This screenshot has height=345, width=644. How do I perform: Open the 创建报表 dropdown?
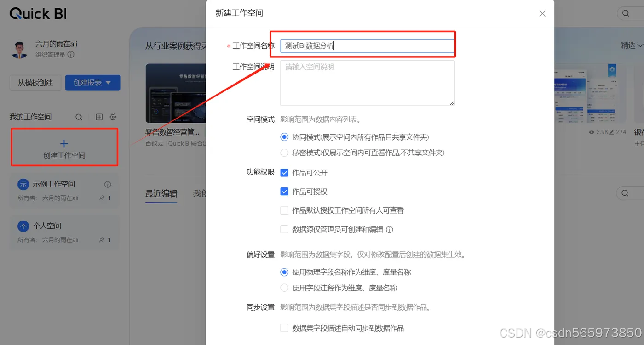(92, 83)
